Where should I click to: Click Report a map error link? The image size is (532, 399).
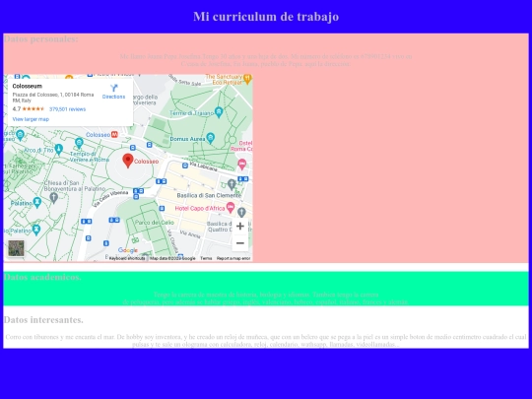(x=233, y=258)
